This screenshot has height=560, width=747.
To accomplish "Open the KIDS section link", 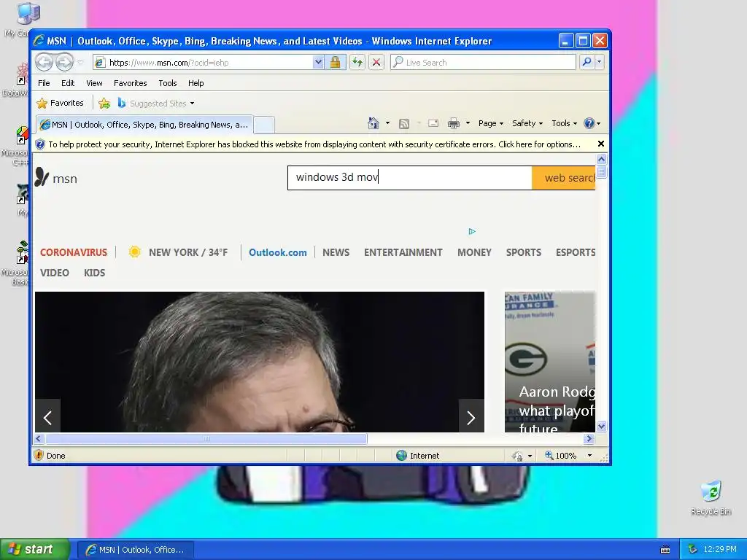I will (x=94, y=273).
